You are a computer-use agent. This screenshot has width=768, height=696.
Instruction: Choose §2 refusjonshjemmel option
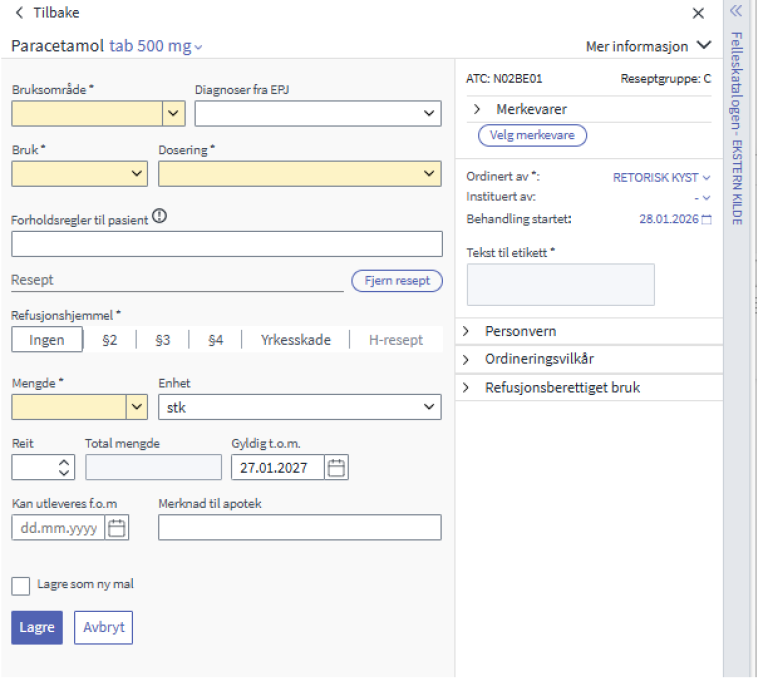click(110, 340)
